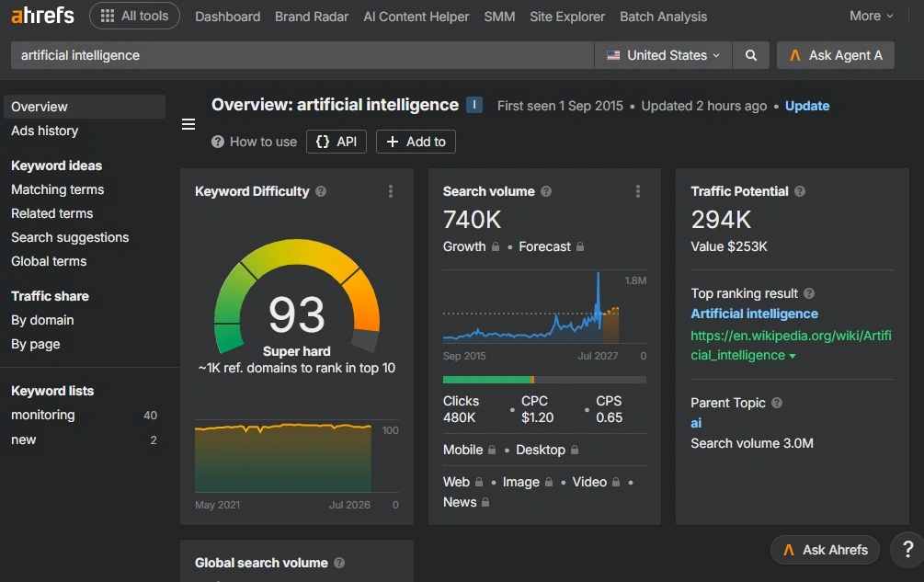
Task: Run search with the magnifier icon
Action: pos(751,55)
